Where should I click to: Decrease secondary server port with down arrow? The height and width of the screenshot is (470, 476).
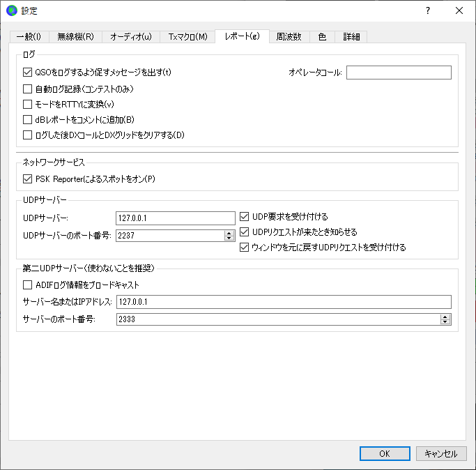coord(445,321)
